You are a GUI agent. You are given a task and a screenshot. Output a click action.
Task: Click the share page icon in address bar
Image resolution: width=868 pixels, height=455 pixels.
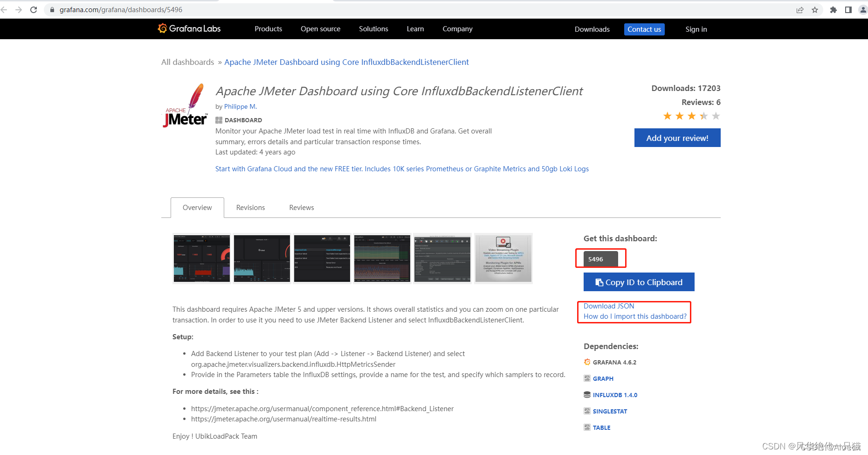pos(800,10)
